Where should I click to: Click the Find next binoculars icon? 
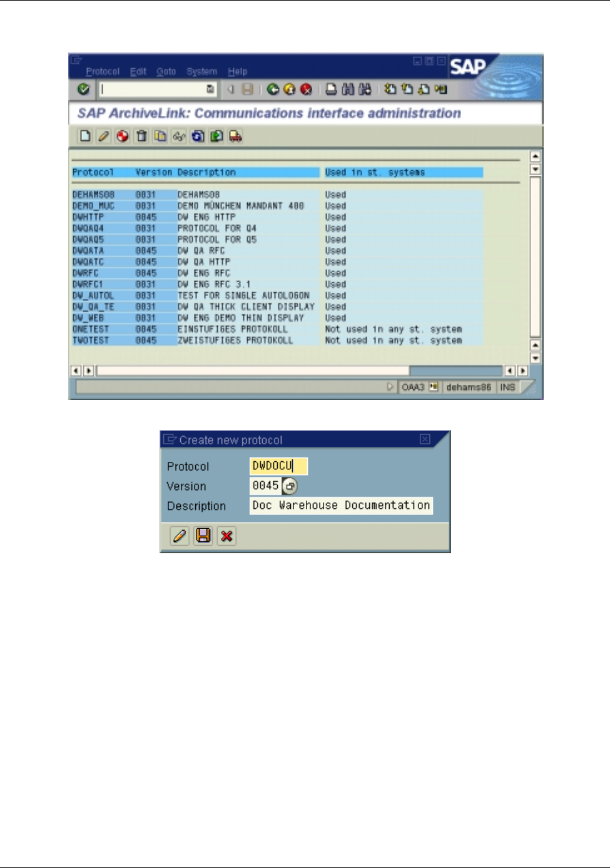[x=365, y=89]
